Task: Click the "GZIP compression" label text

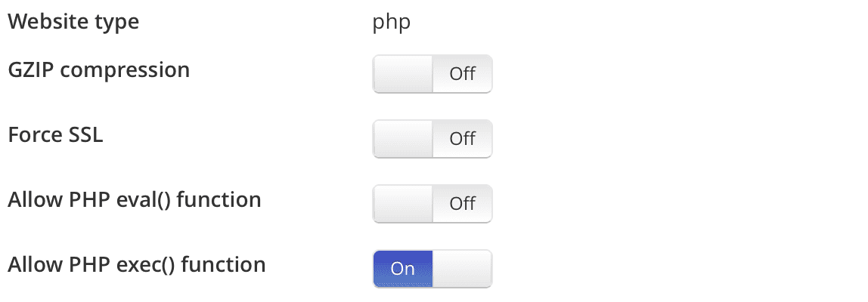Action: click(99, 71)
